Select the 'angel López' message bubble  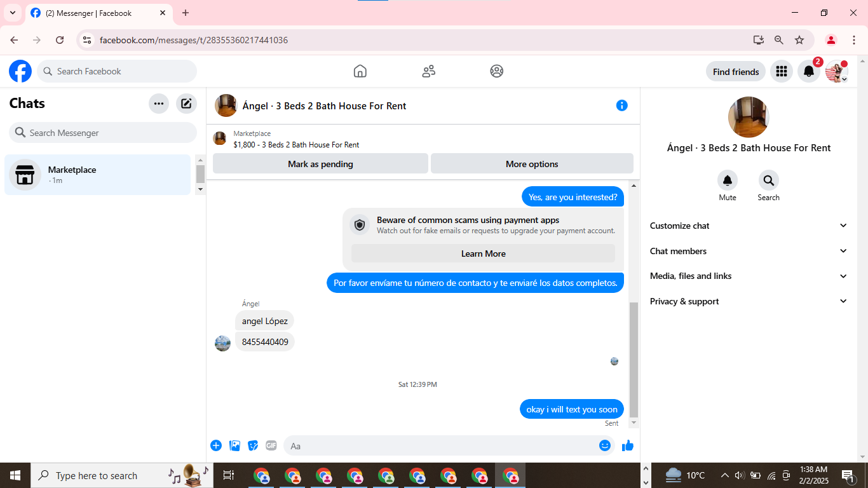(264, 321)
